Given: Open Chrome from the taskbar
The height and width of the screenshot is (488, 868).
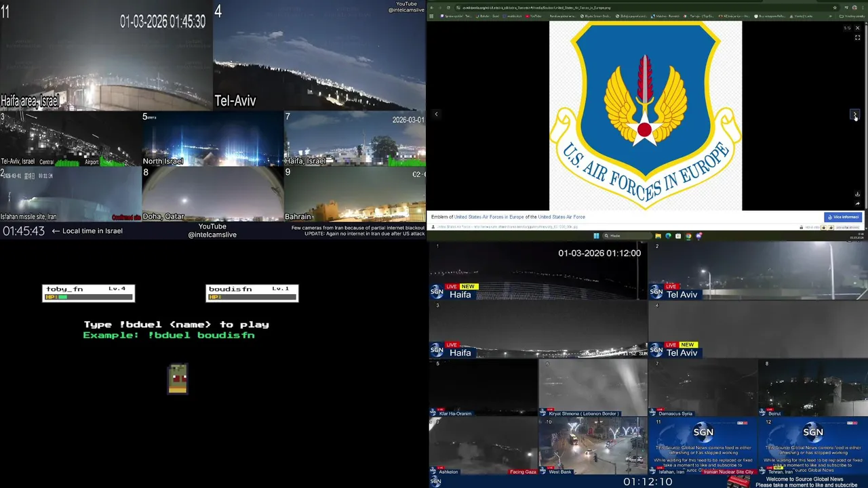Looking at the screenshot, I should click(688, 236).
